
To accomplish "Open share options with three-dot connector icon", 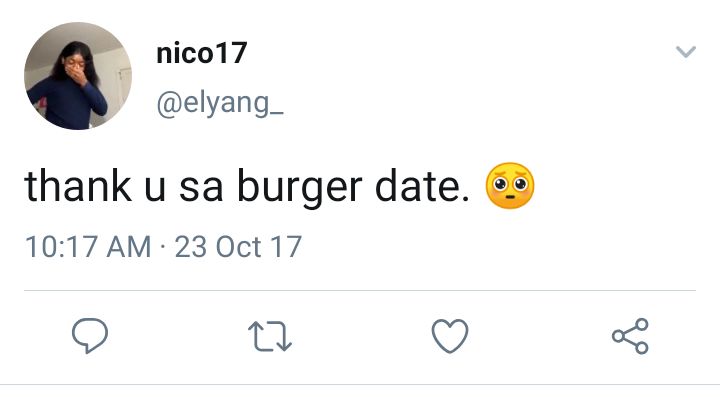I will [x=630, y=336].
